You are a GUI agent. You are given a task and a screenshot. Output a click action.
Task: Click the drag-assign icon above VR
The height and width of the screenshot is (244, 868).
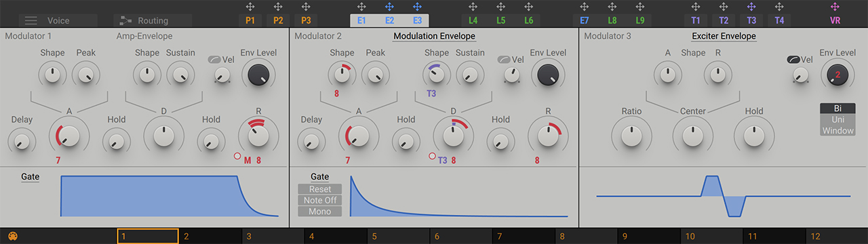pyautogui.click(x=835, y=6)
